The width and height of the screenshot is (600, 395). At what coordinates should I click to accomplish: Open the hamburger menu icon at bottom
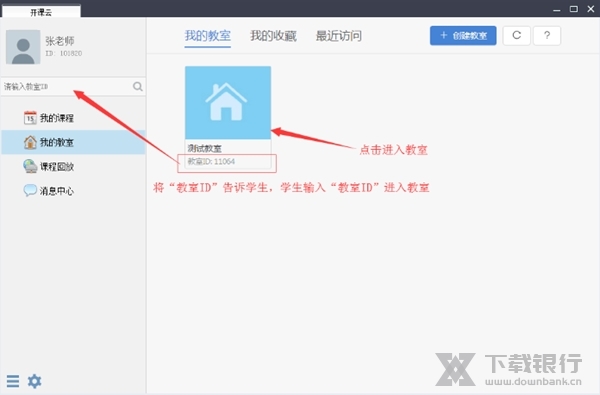point(13,381)
